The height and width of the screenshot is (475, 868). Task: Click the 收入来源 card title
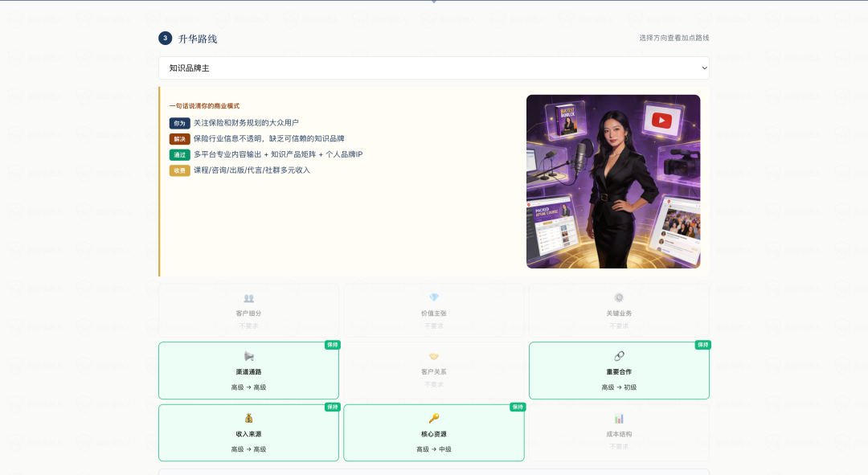(x=248, y=434)
